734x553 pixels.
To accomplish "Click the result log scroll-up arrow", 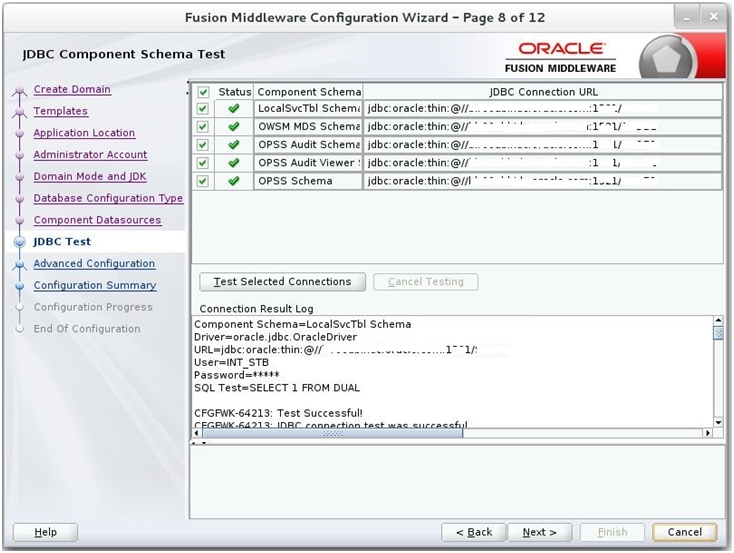I will click(x=718, y=321).
